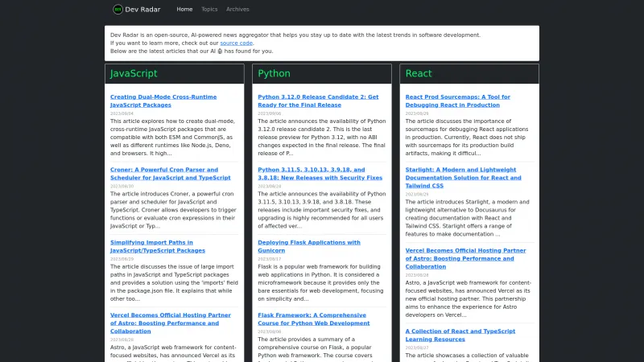644x362 pixels.
Task: Open Collection of React and TypeScript Resources article
Action: [460, 335]
